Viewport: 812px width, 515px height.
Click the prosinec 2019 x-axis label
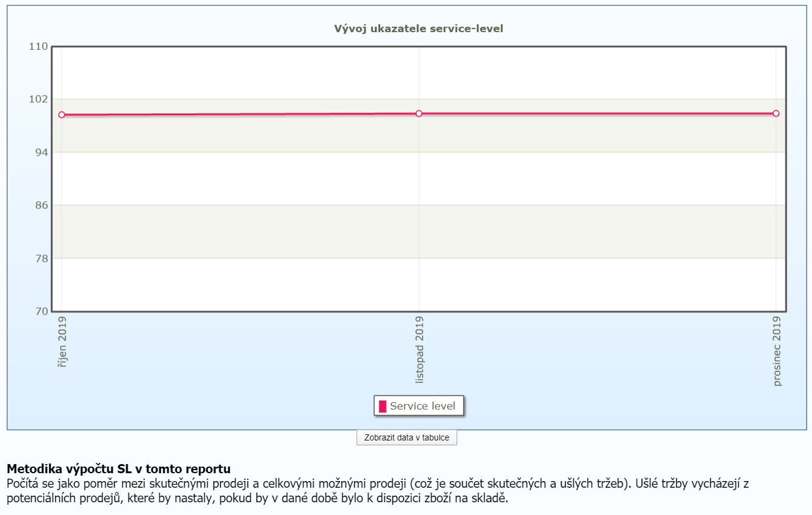pos(776,351)
